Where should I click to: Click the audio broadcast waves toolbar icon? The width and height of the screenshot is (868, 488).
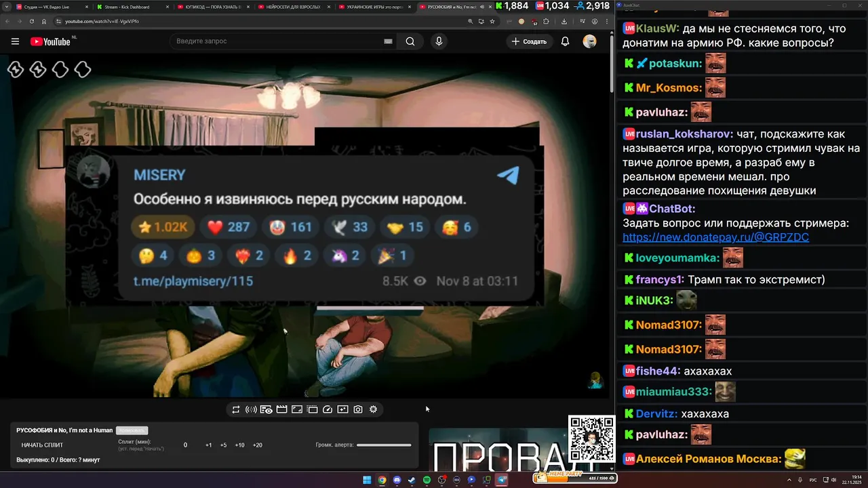coord(251,409)
